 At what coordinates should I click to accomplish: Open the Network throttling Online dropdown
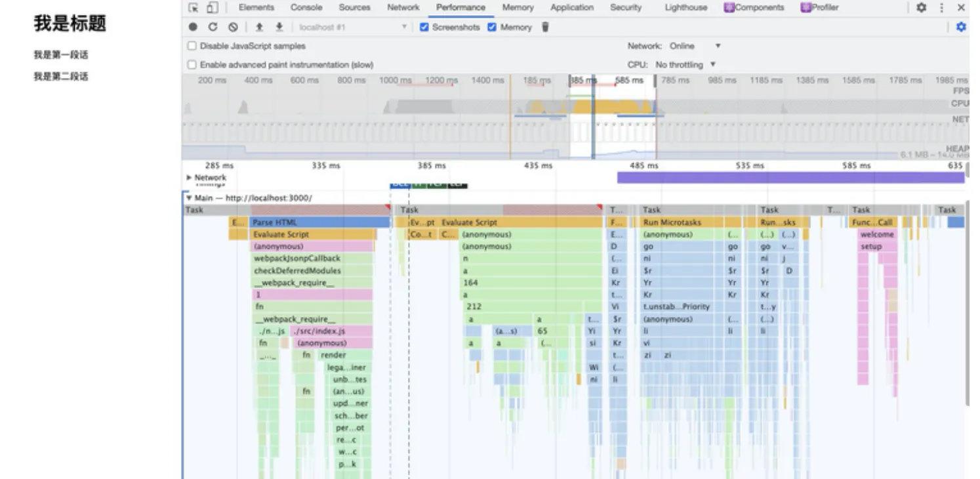click(695, 47)
